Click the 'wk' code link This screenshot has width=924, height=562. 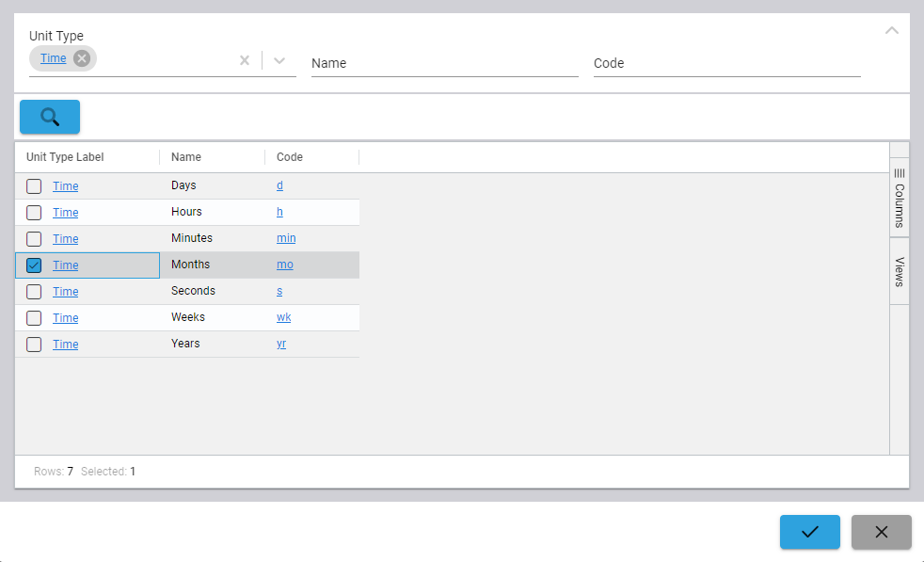point(283,317)
